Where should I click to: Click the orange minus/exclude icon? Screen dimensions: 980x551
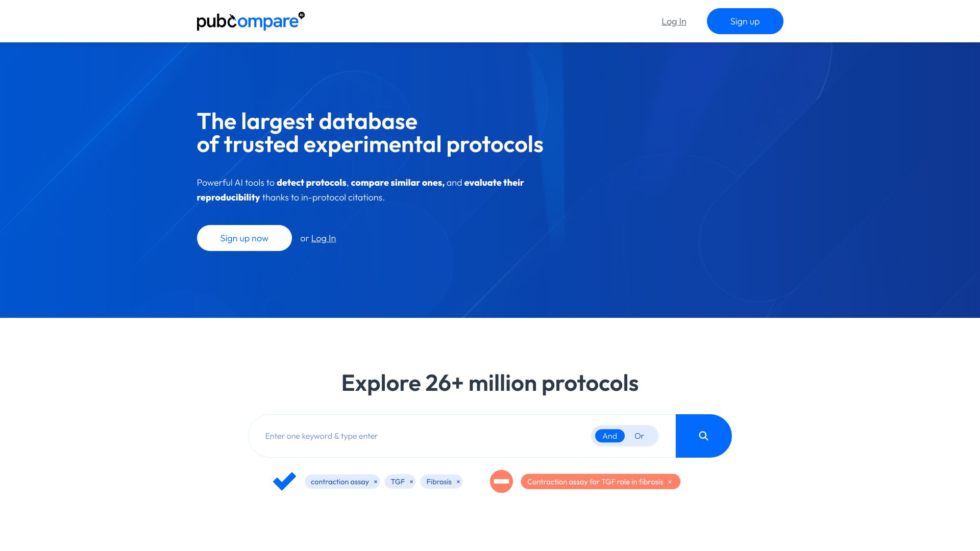click(501, 481)
